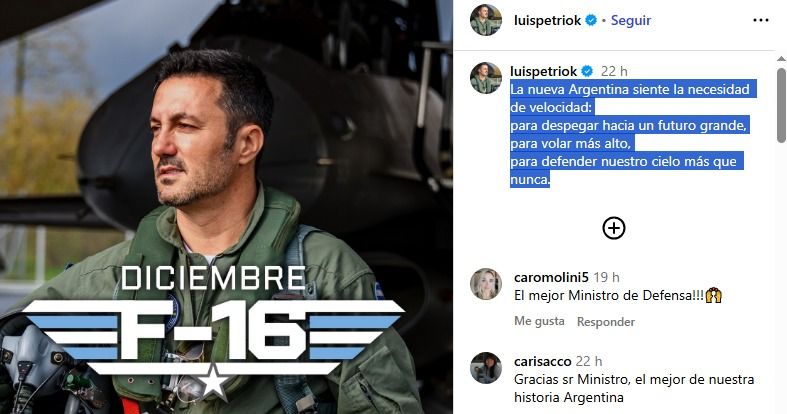This screenshot has height=414, width=787.
Task: Open the carisacco username link
Action: pyautogui.click(x=543, y=361)
